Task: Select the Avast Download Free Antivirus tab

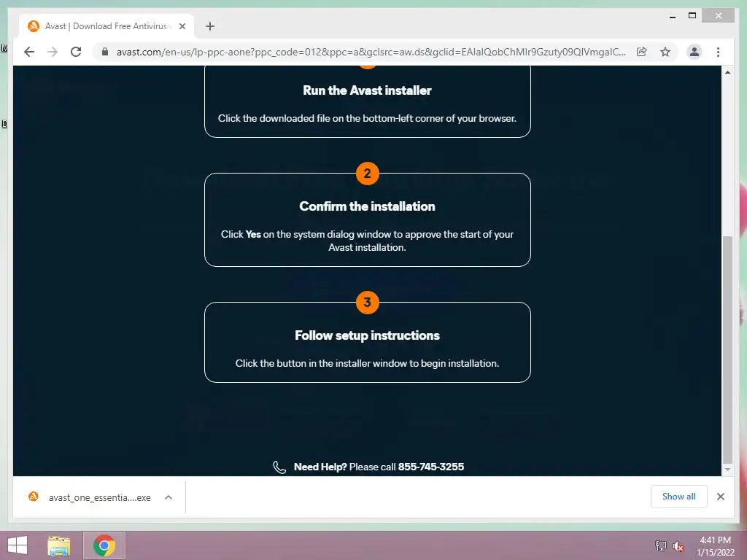Action: pyautogui.click(x=107, y=26)
